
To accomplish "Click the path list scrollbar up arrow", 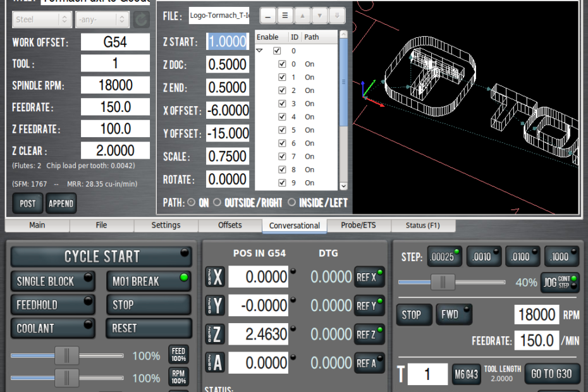I will [x=343, y=35].
